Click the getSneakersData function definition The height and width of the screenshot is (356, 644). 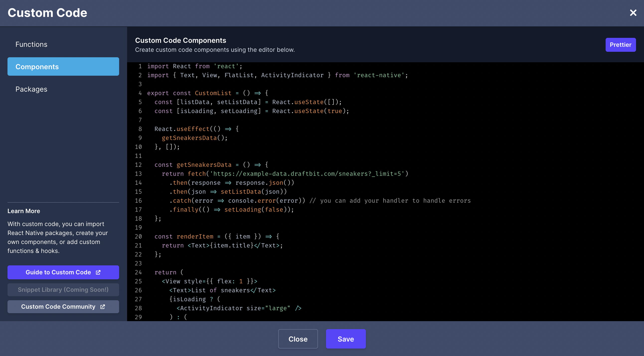[204, 165]
